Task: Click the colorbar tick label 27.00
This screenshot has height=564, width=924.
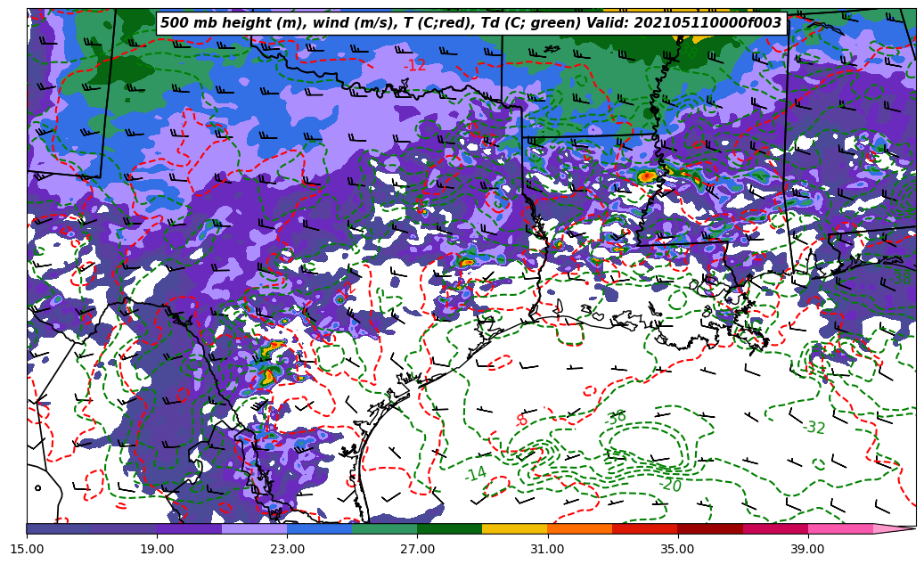Action: [417, 549]
